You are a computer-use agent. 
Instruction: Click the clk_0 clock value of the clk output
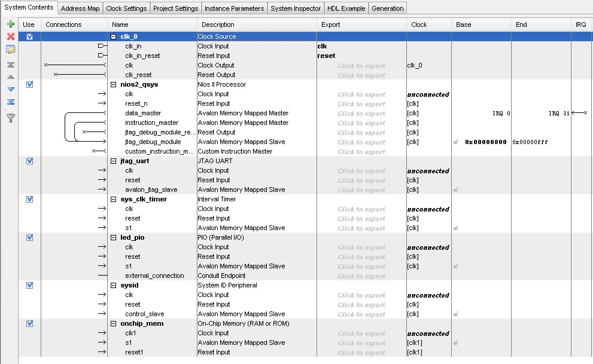pyautogui.click(x=415, y=65)
